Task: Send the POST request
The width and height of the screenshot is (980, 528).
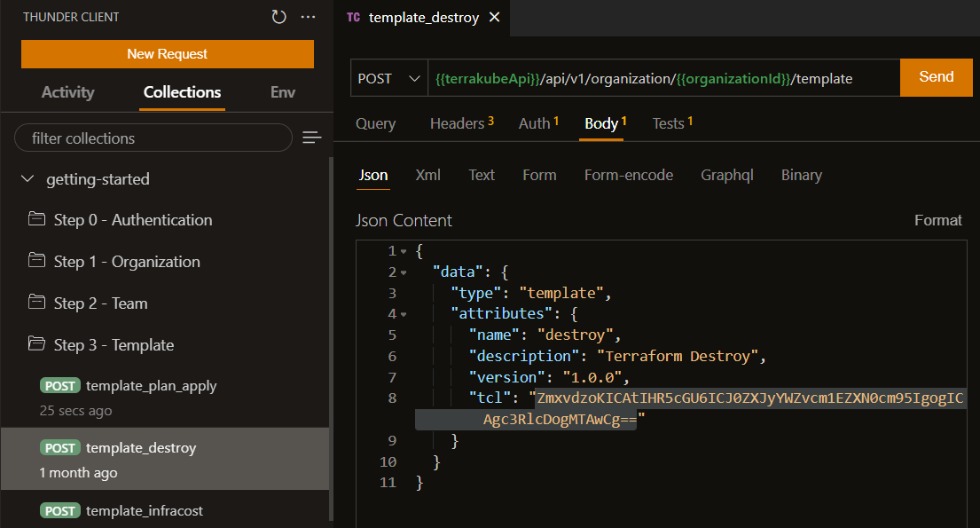Action: point(936,77)
